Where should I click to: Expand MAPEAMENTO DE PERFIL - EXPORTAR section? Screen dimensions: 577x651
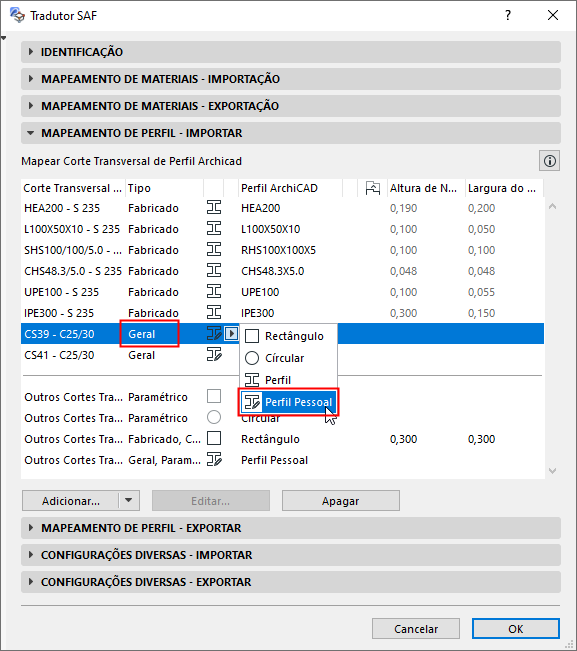pos(291,528)
